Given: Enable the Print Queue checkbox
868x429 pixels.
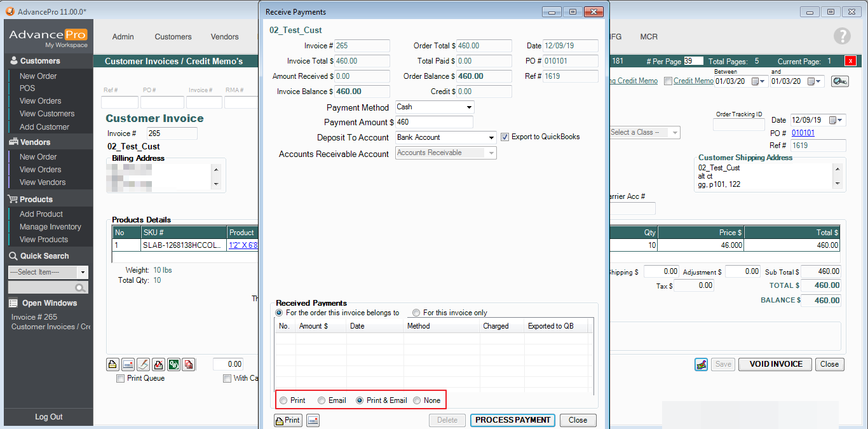Looking at the screenshot, I should click(120, 378).
